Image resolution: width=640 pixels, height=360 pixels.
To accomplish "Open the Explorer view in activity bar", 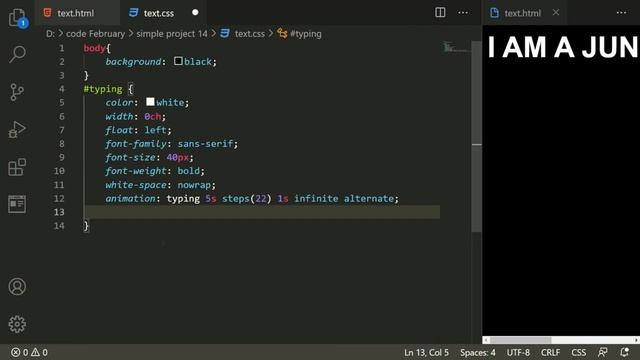I will pyautogui.click(x=17, y=18).
